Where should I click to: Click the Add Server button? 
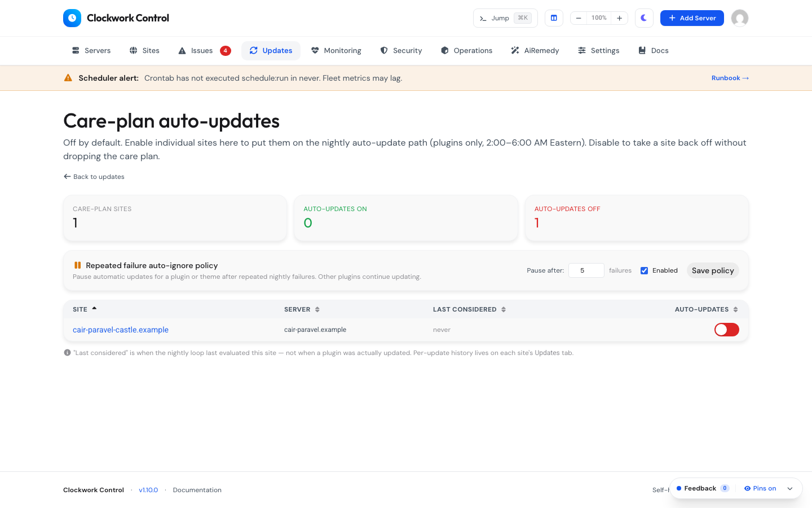[x=692, y=18]
